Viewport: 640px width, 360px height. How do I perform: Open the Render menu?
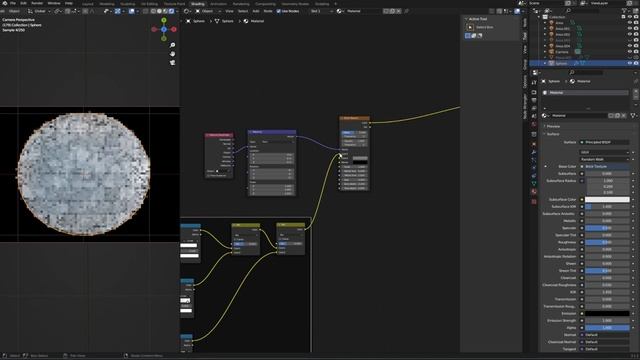37,3
